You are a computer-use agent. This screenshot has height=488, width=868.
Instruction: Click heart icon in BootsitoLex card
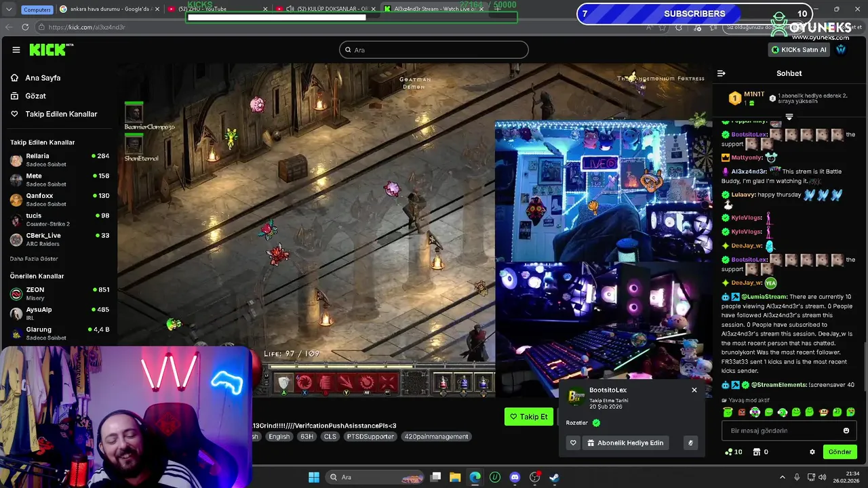click(573, 443)
